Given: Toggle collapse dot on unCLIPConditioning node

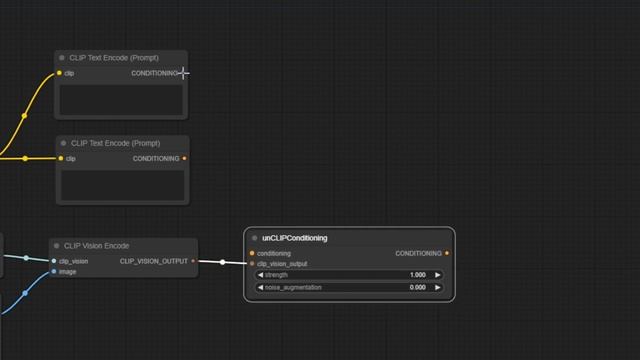Looking at the screenshot, I should click(255, 238).
